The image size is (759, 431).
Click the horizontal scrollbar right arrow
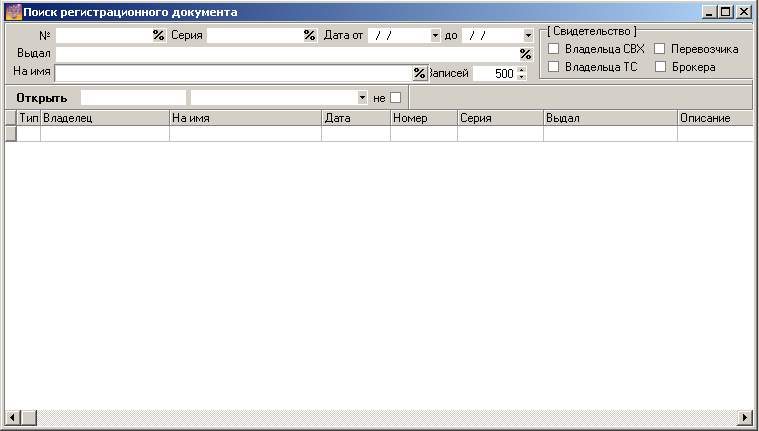click(x=746, y=417)
